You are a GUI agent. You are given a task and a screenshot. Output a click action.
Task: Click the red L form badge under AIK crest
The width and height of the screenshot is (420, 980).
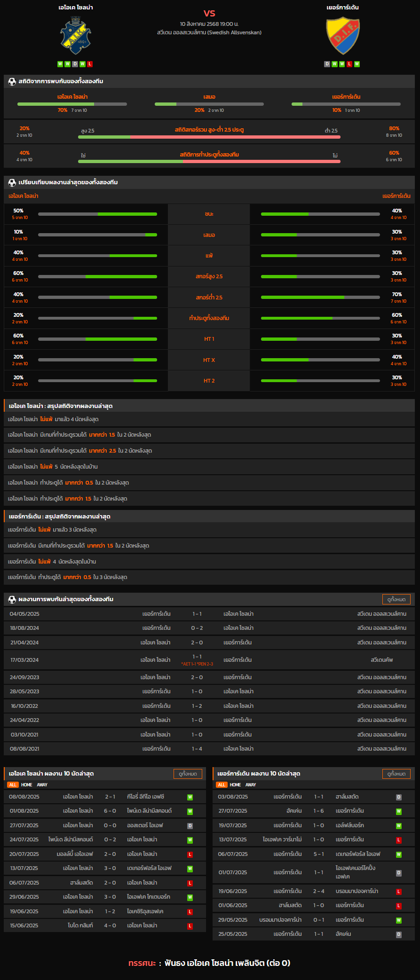(x=90, y=64)
